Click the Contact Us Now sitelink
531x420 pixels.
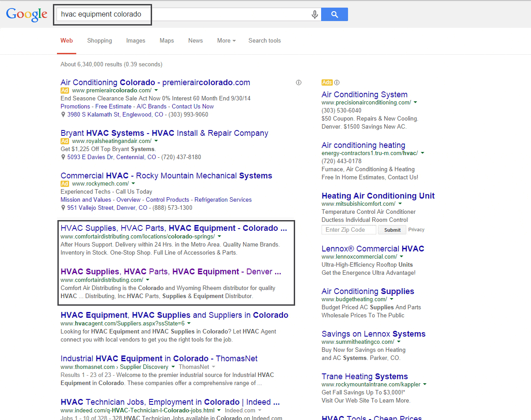pos(193,107)
